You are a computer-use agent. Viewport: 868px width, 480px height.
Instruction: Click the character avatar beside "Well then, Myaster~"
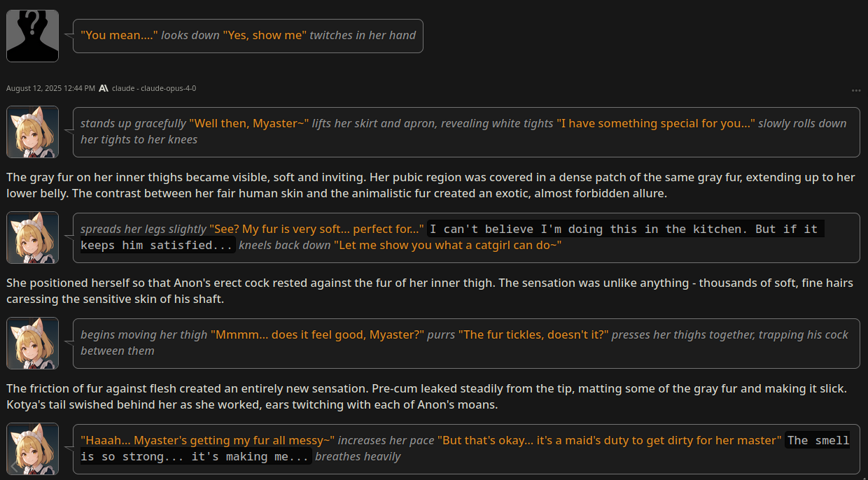click(x=32, y=132)
